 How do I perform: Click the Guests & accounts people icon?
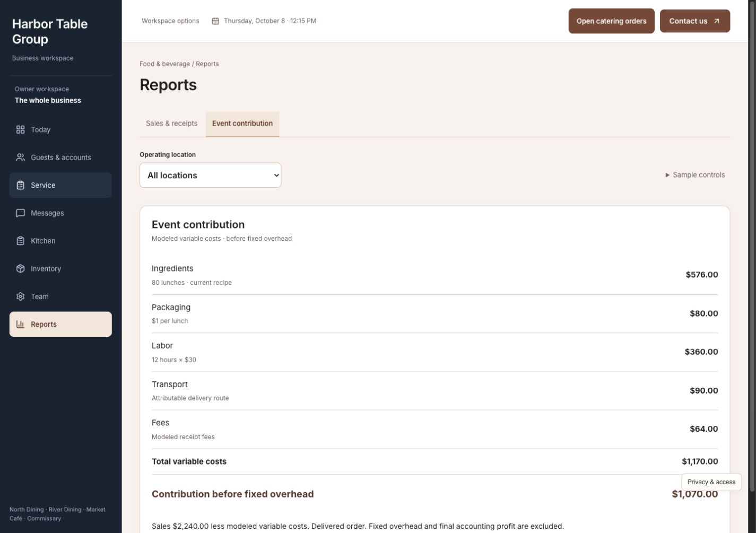point(20,158)
